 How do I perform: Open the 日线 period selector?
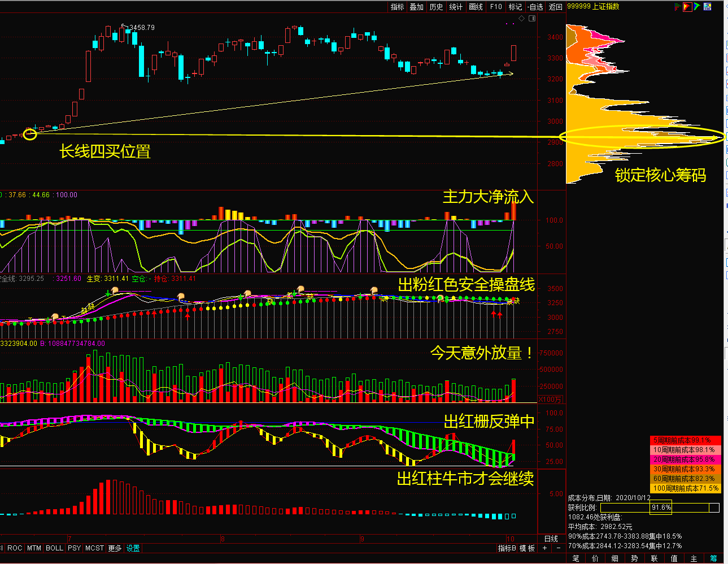(551, 539)
